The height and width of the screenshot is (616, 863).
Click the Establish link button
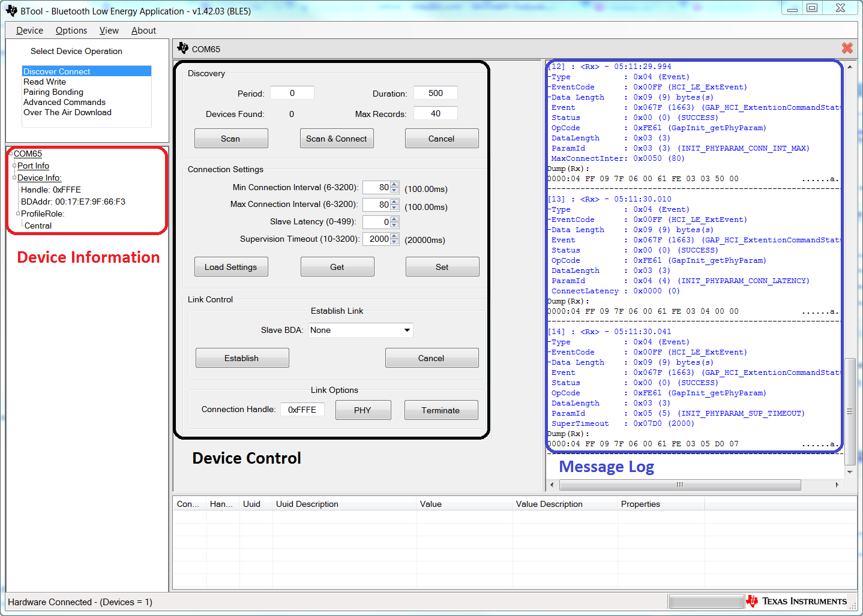point(242,358)
